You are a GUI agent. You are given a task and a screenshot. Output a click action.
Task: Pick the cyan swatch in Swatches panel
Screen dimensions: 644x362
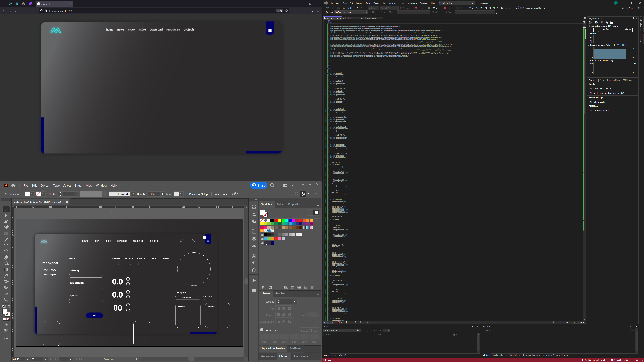click(x=286, y=220)
